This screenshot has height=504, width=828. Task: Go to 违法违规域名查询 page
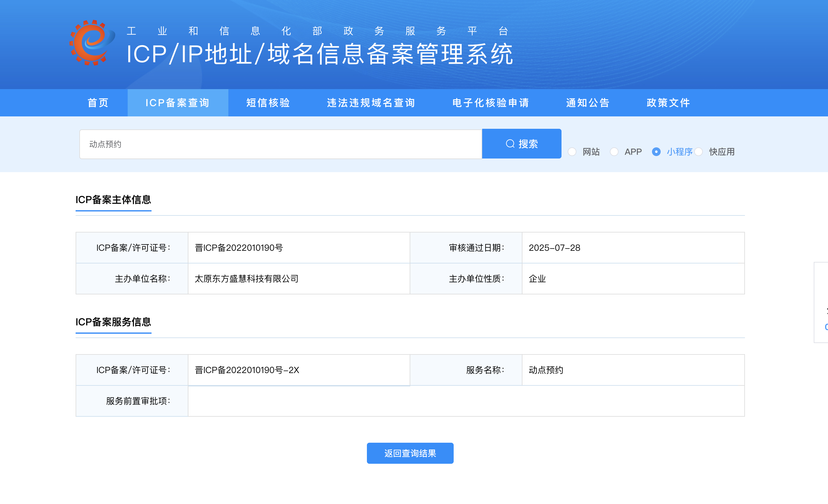pyautogui.click(x=371, y=103)
